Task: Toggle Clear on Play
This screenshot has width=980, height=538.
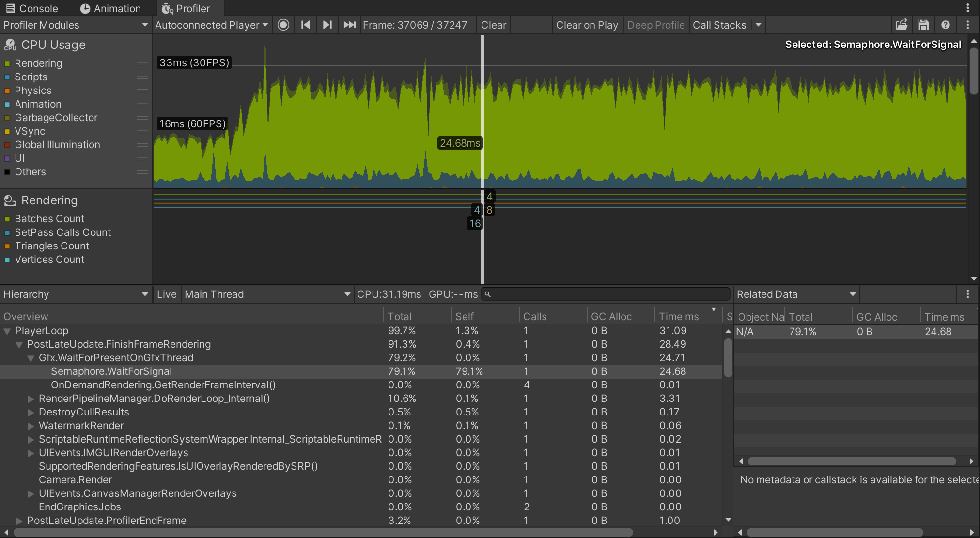Action: point(587,25)
